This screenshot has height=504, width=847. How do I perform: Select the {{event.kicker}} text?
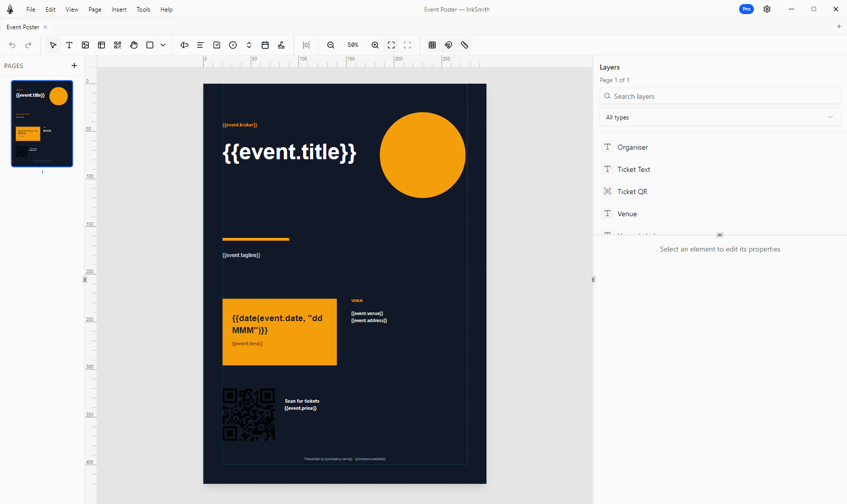(240, 125)
